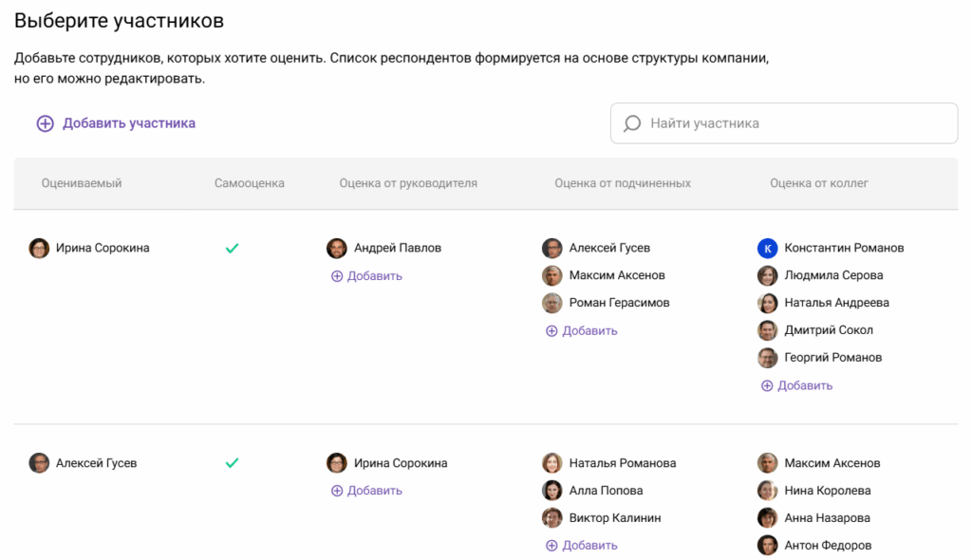Open Ирина Сорокина's profile avatar

tap(39, 248)
